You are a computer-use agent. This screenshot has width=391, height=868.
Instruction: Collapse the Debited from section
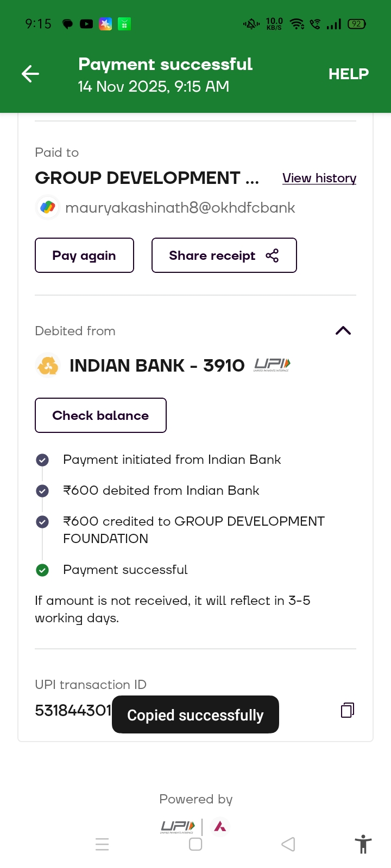click(x=343, y=331)
